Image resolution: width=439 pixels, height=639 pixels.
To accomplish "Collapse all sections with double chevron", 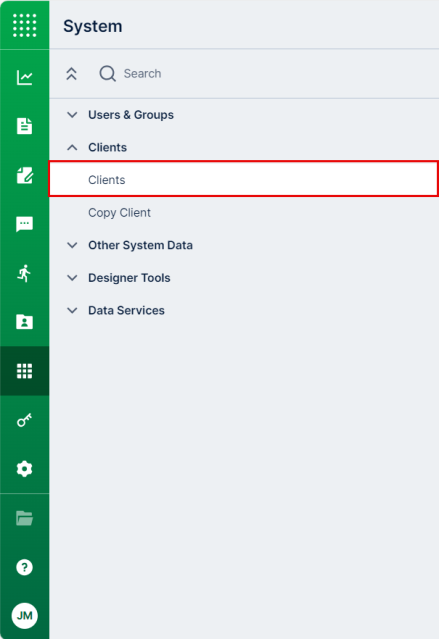I will point(71,74).
